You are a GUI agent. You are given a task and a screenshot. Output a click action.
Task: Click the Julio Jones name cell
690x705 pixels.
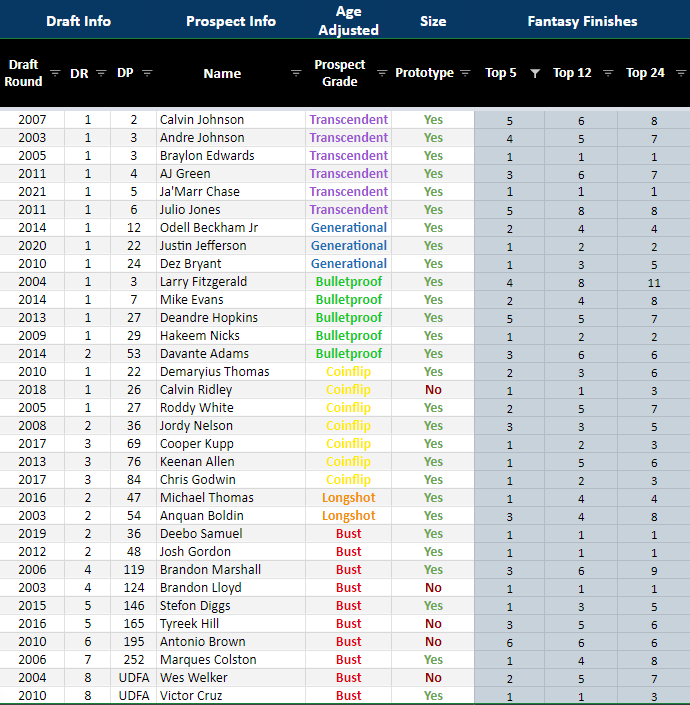[x=231, y=210]
